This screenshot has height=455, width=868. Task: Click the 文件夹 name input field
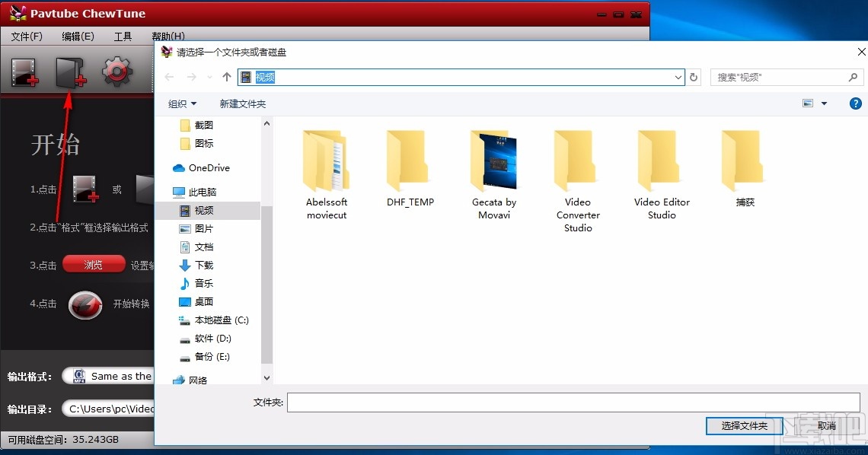coord(573,402)
